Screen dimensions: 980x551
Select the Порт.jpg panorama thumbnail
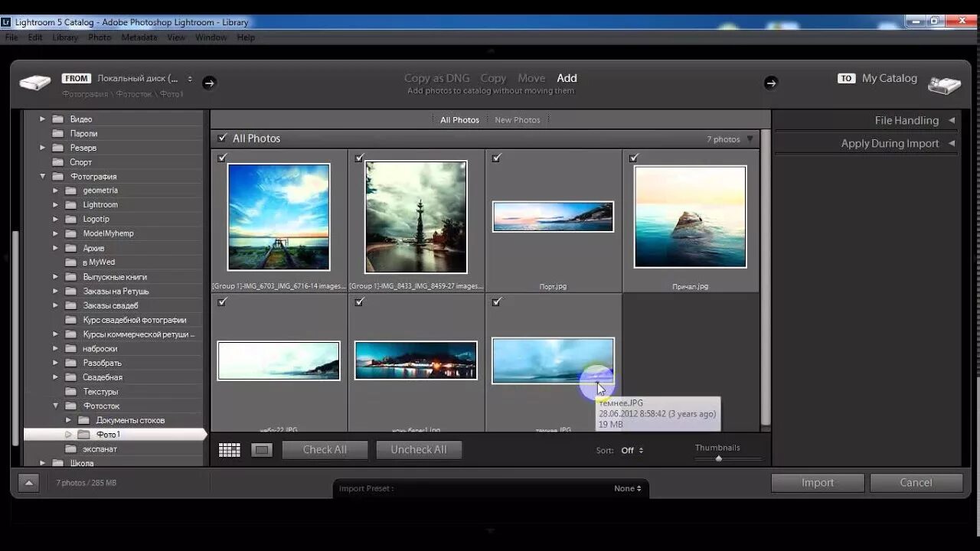tap(553, 217)
